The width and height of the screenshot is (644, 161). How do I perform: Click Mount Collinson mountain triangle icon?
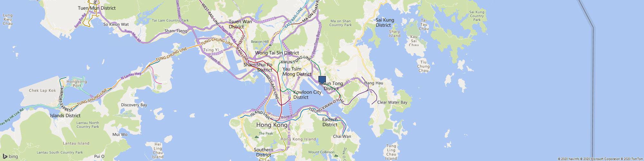tap(336, 156)
